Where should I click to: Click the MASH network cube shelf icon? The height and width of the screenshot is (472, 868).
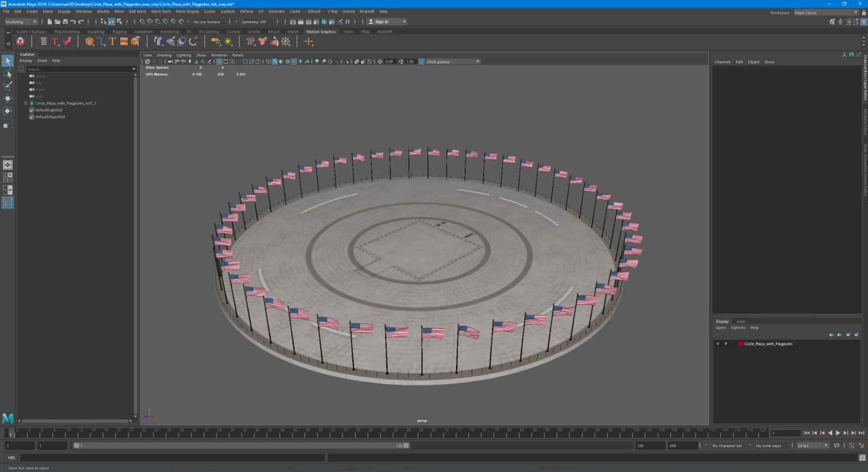click(x=20, y=42)
